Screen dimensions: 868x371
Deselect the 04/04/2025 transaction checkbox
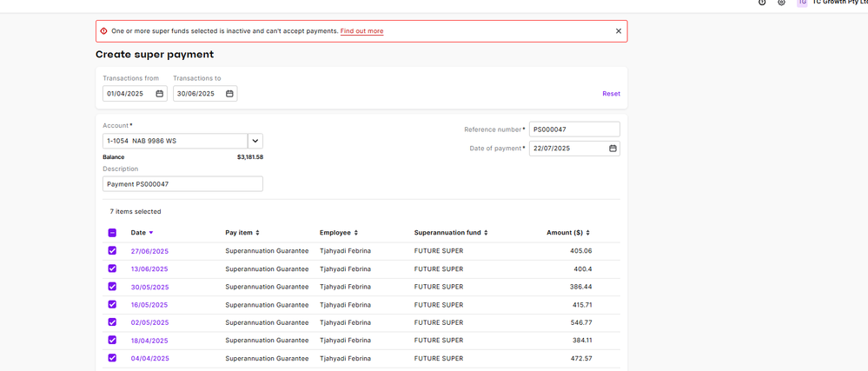click(x=112, y=358)
